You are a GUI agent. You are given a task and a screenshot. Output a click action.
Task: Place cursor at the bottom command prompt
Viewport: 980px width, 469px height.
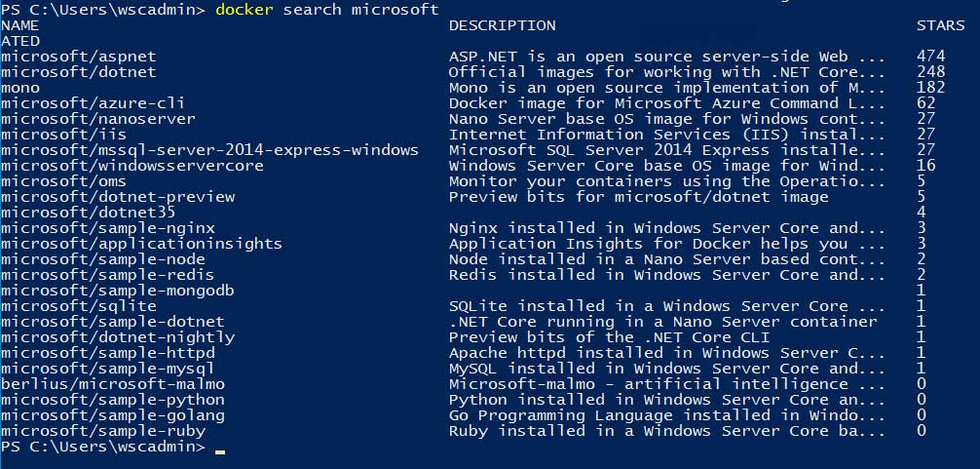tap(220, 448)
